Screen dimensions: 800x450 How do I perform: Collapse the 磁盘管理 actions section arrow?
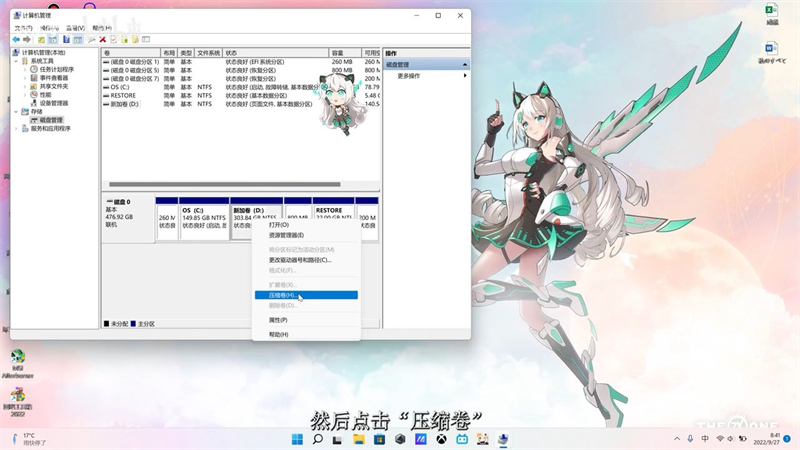465,65
